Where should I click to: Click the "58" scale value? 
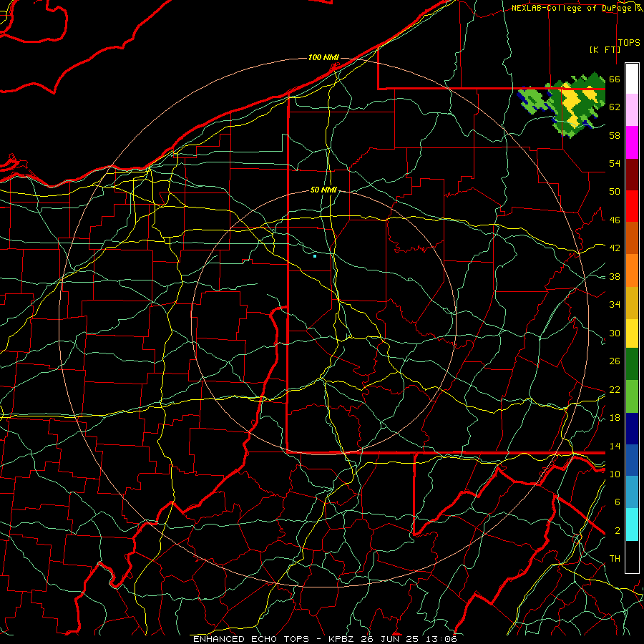(615, 135)
